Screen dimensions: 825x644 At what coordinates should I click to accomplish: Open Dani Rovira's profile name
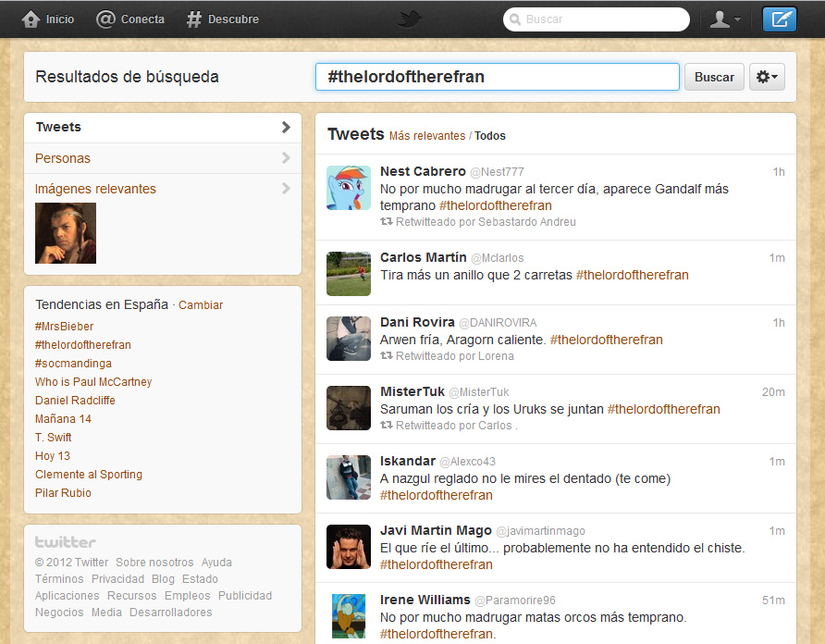click(x=417, y=322)
